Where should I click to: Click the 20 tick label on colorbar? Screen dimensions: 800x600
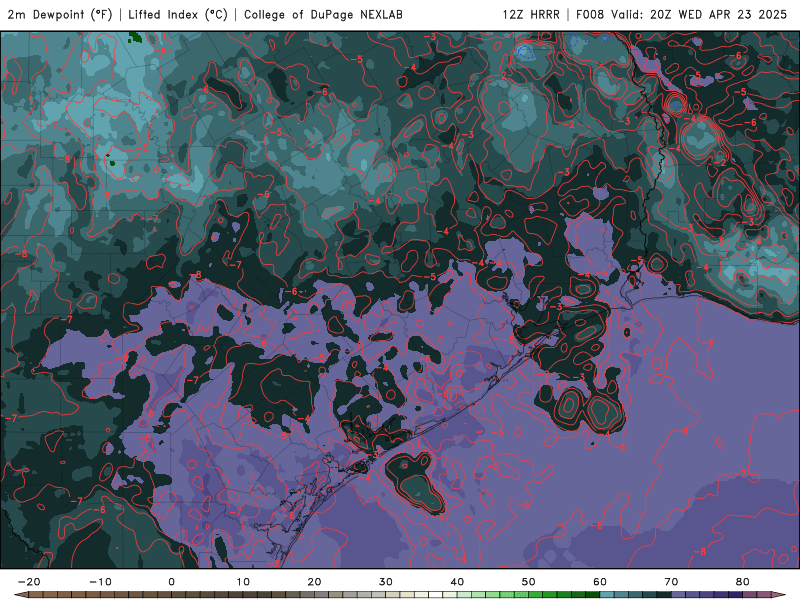(314, 582)
